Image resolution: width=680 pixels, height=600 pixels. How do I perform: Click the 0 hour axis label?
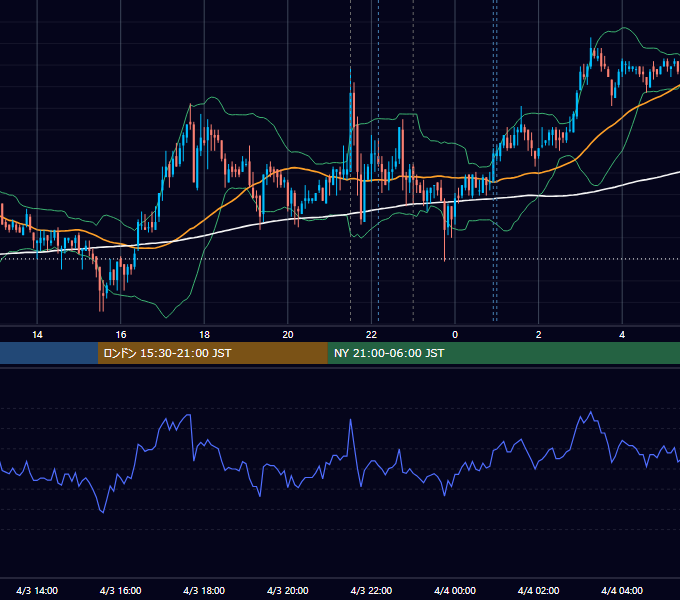click(x=455, y=335)
